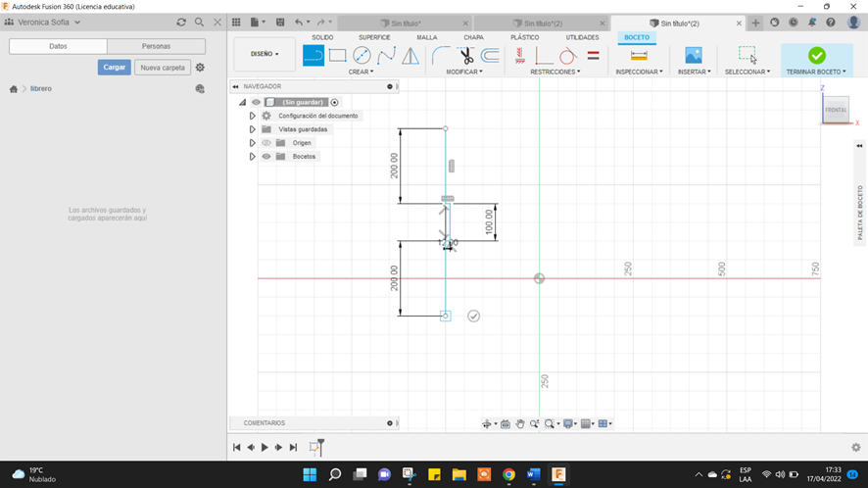Switch to the MALLA tab

[x=427, y=37]
